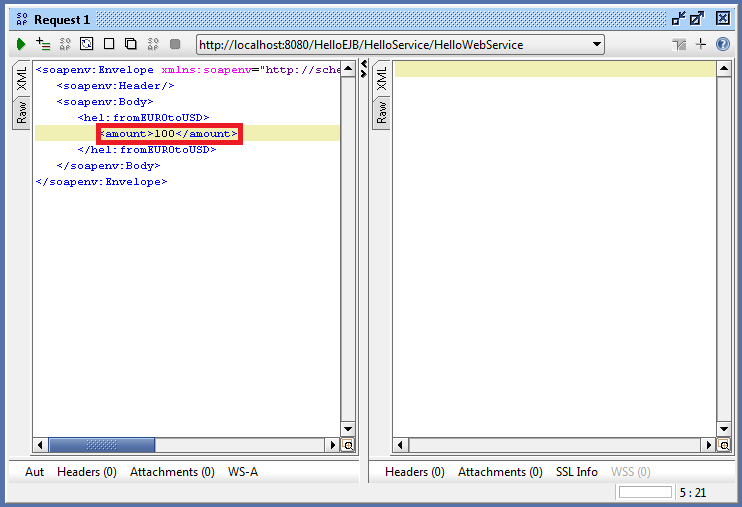Screen dimensions: 742x507
Task: Click the zoom icon below request editor scrollbar
Action: click(348, 445)
